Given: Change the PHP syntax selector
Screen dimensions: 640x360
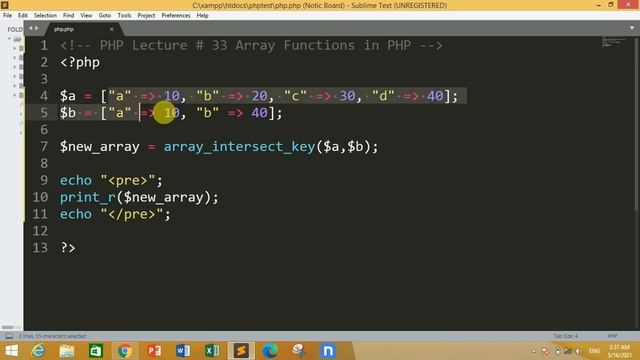Looking at the screenshot, I should (x=612, y=336).
